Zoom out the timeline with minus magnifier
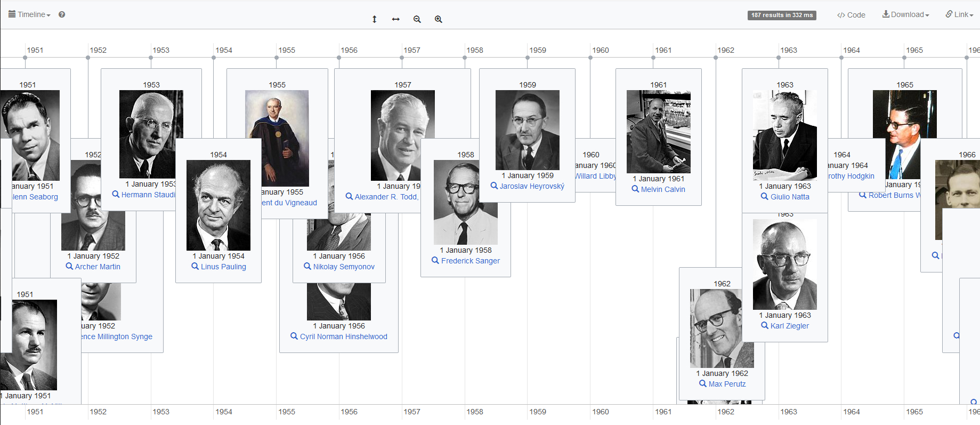 coord(417,19)
